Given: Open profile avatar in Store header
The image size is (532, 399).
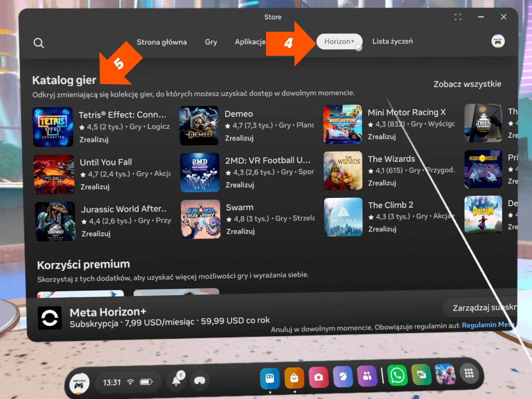Looking at the screenshot, I should [498, 42].
